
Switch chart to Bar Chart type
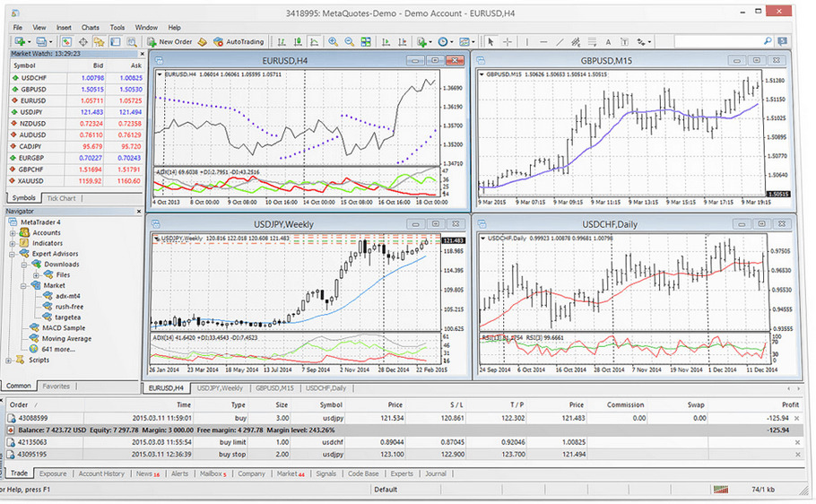282,41
